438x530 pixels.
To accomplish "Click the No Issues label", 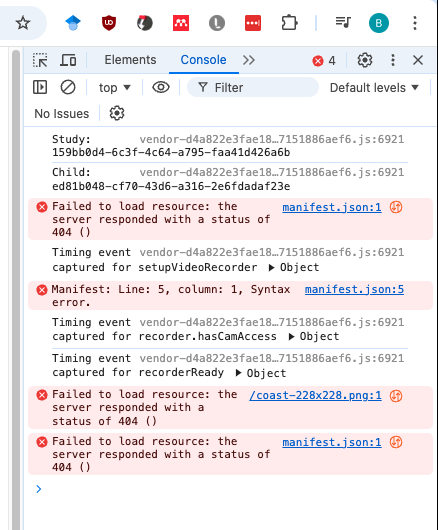I will (62, 114).
